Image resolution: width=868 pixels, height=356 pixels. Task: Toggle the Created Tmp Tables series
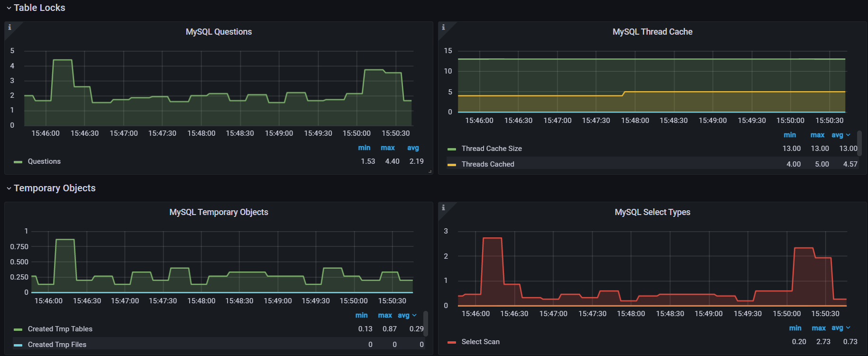[60, 329]
